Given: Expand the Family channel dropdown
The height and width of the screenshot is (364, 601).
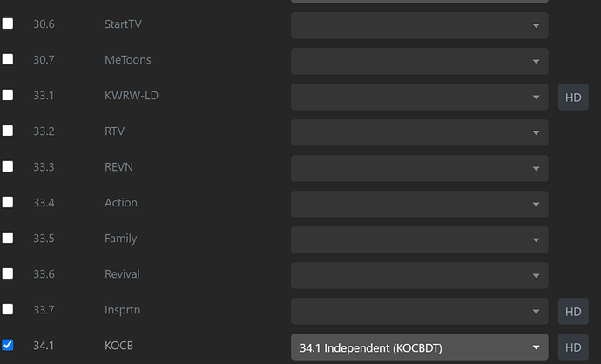Looking at the screenshot, I should coord(419,239).
